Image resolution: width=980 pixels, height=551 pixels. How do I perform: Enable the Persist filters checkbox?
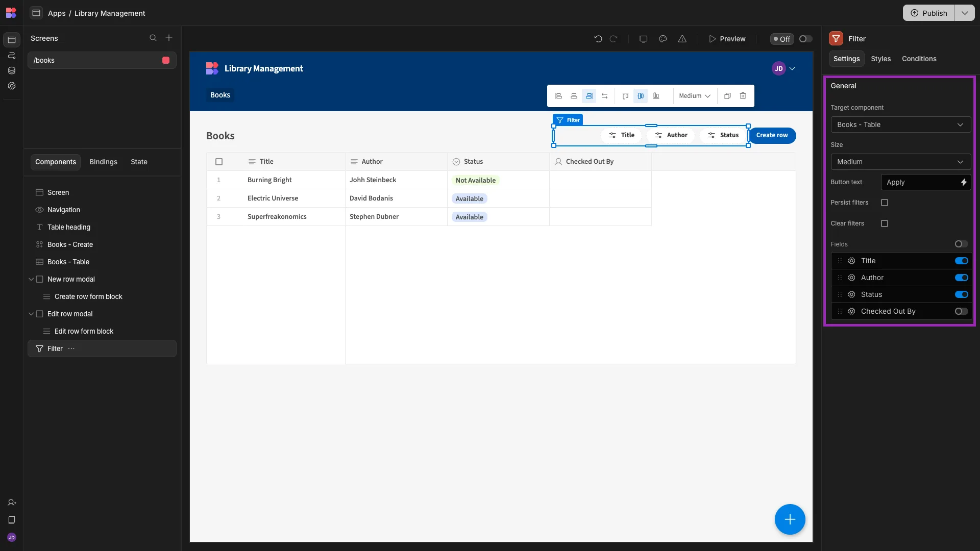click(885, 203)
